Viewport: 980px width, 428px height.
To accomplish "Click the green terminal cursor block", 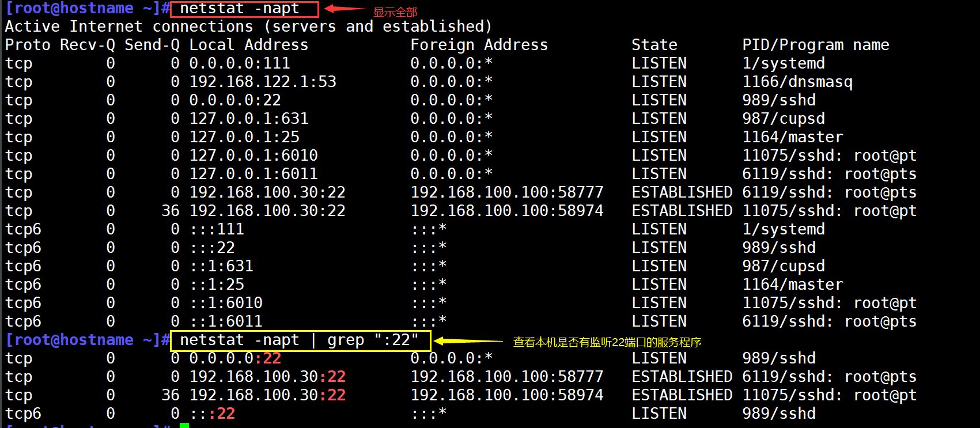I will pos(184,425).
